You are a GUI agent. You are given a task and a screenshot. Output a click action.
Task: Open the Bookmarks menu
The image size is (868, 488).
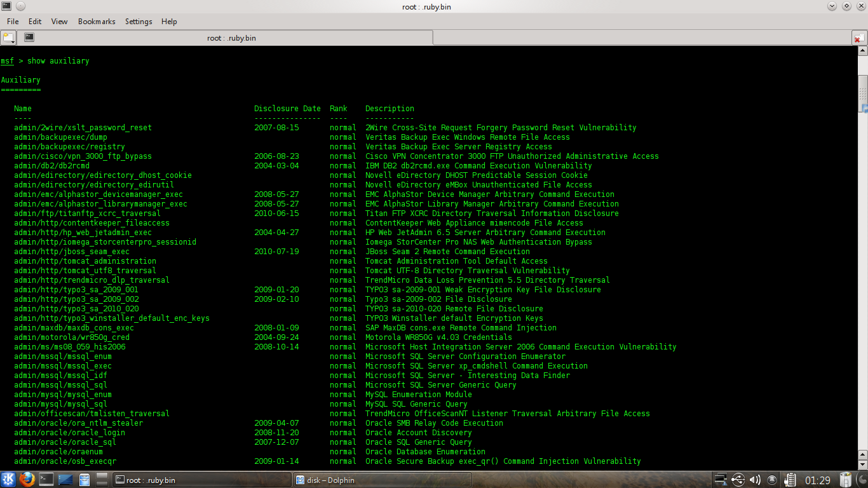coord(97,22)
